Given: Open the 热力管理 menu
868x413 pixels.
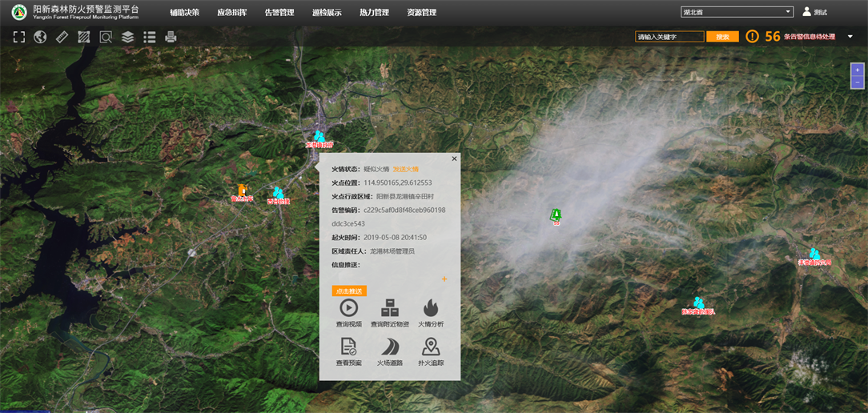Looking at the screenshot, I should point(374,13).
